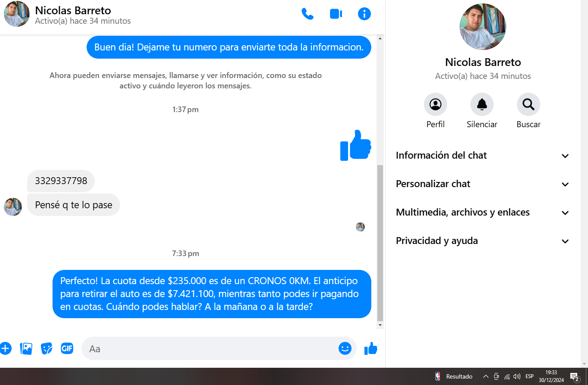Start a voice call with Nicolas Barreto
The image size is (588, 385).
[308, 14]
